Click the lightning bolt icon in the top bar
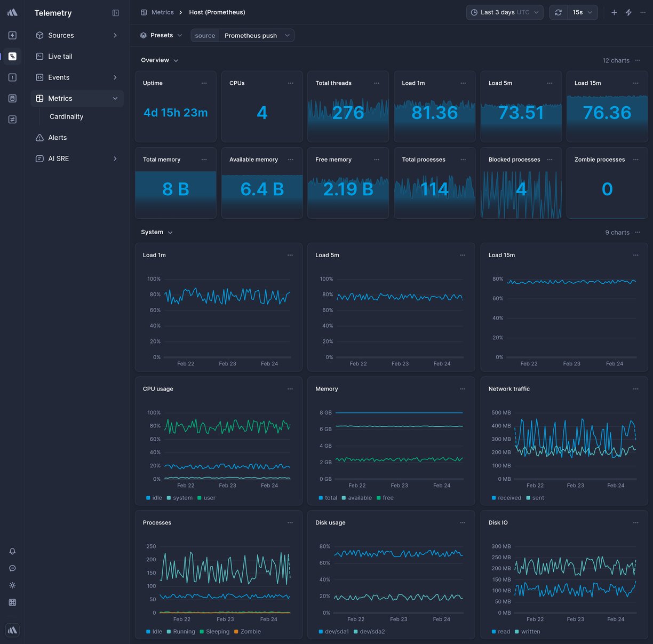653x644 pixels. [628, 12]
